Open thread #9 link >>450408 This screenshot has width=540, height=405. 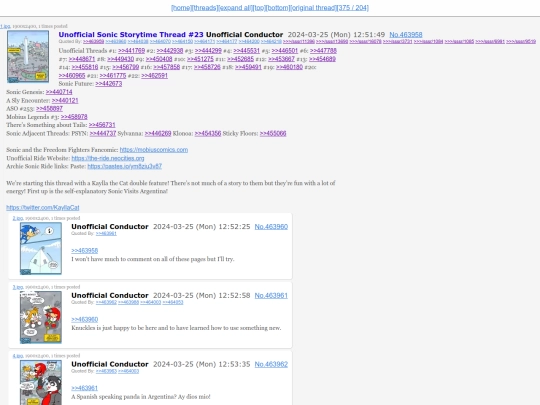(x=159, y=59)
